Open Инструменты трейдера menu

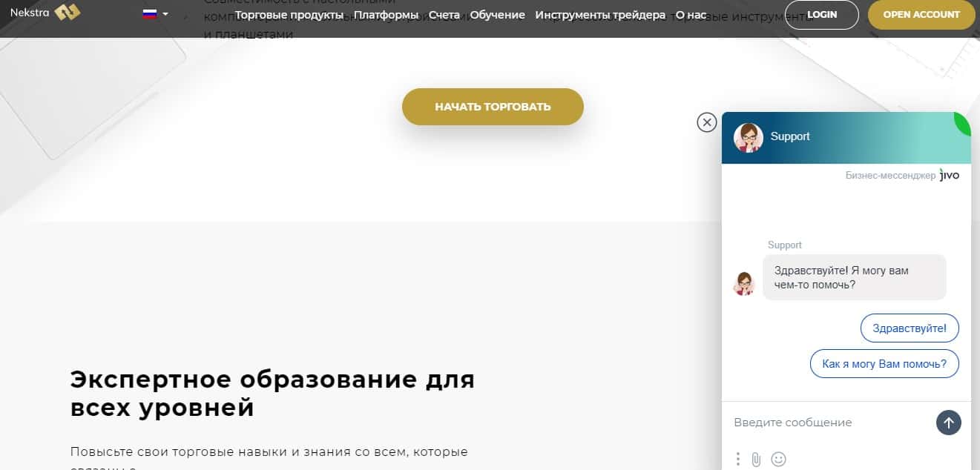pyautogui.click(x=600, y=14)
